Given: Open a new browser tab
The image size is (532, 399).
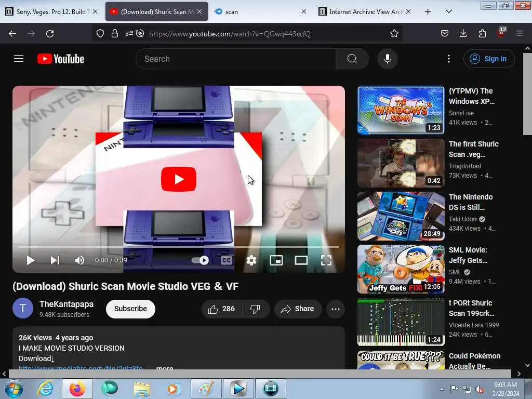Looking at the screenshot, I should coord(428,11).
